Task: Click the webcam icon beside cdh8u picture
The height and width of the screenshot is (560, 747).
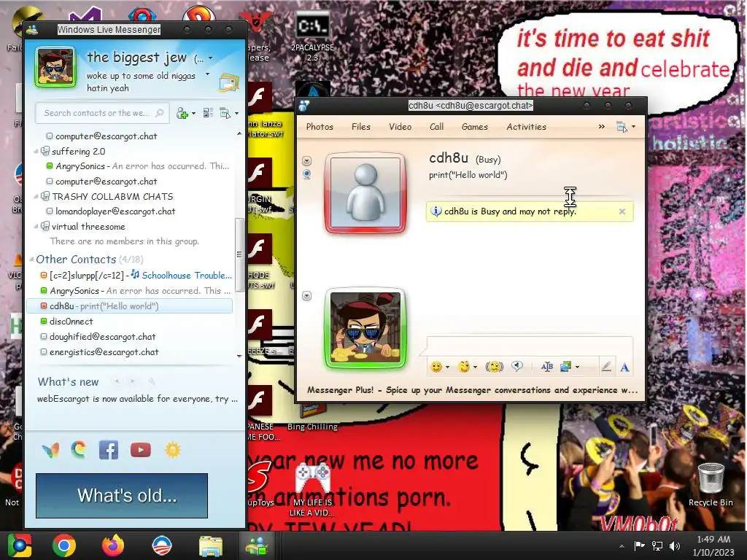Action: point(307,174)
